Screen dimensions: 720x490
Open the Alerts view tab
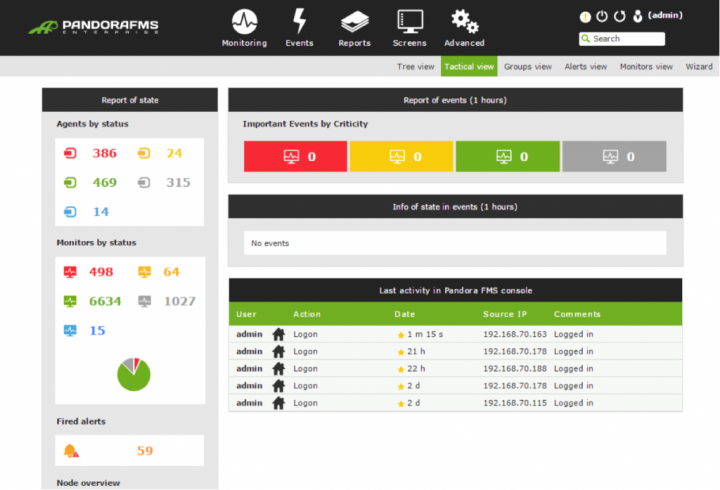(585, 67)
